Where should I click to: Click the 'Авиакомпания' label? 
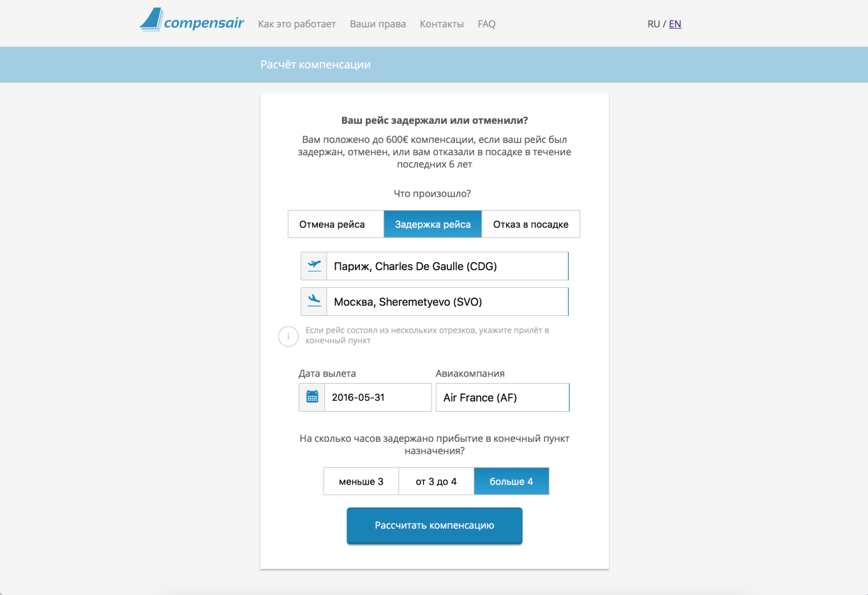[470, 373]
